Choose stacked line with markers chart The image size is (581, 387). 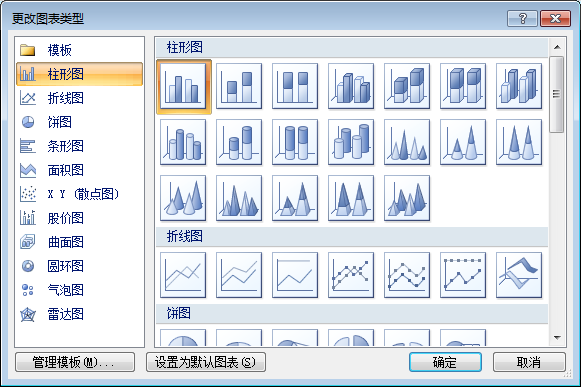[x=407, y=275]
